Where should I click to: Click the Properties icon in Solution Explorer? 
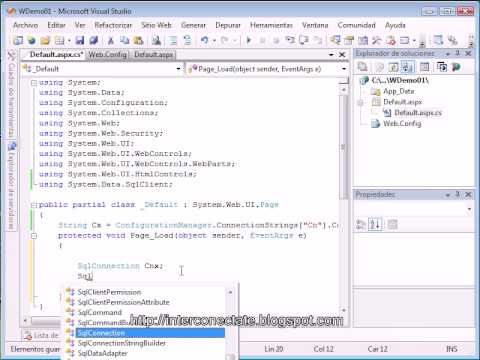(x=362, y=67)
